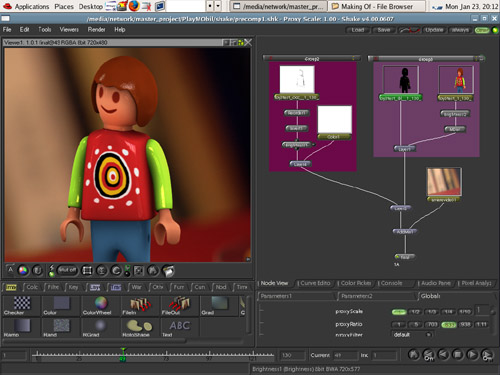Set proxyScale to 1/10
Viewport: 500px width, 375px height.
coord(465,312)
